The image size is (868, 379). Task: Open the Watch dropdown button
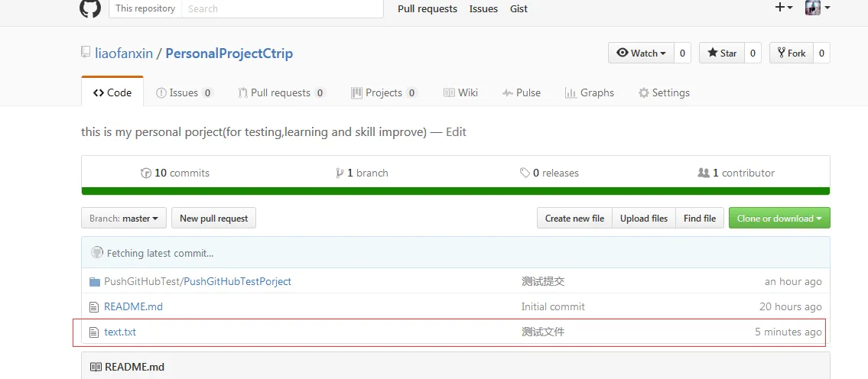pos(641,53)
